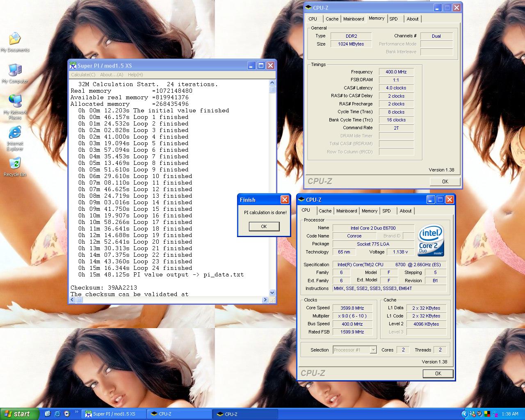The width and height of the screenshot is (525, 420).
Task: Click the Loop 24 finished line
Action: click(x=135, y=268)
